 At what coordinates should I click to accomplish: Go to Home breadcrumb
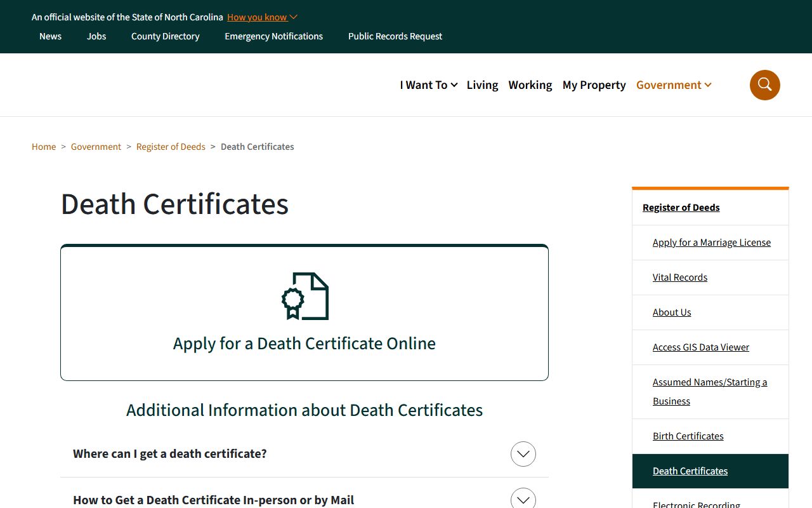coord(44,147)
